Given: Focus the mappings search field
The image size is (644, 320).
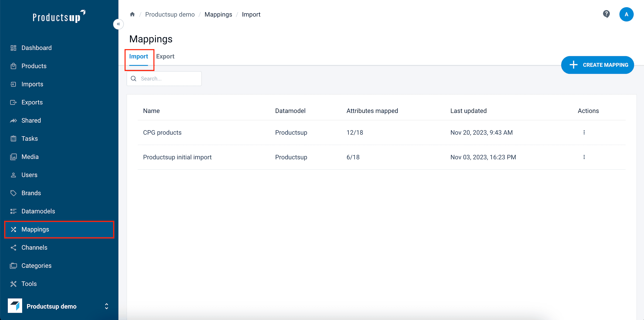Looking at the screenshot, I should (167, 79).
